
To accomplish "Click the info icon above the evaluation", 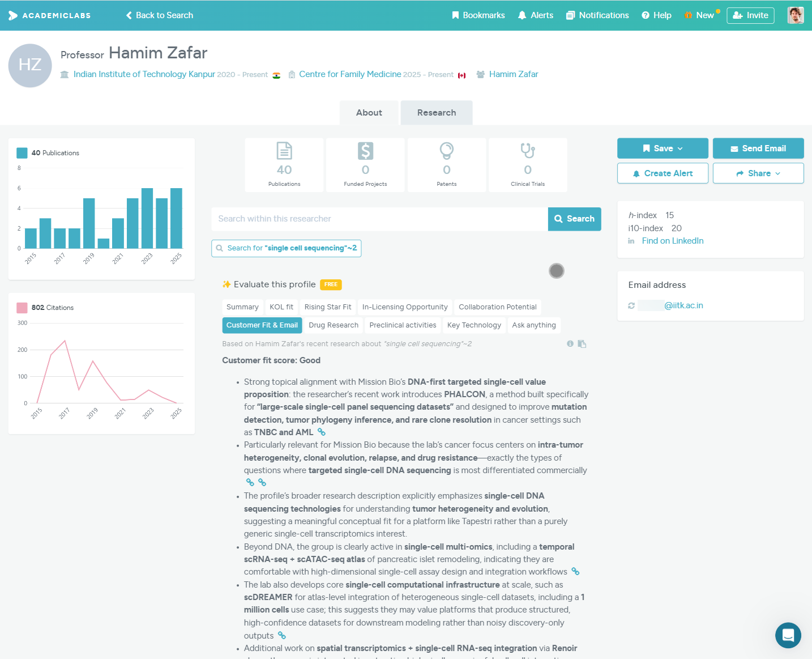I will [570, 344].
